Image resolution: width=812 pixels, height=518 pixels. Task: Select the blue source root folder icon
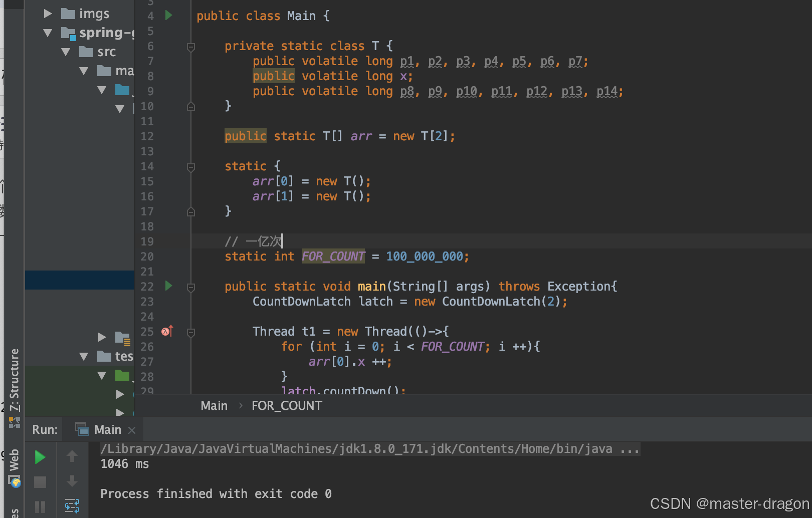point(122,90)
